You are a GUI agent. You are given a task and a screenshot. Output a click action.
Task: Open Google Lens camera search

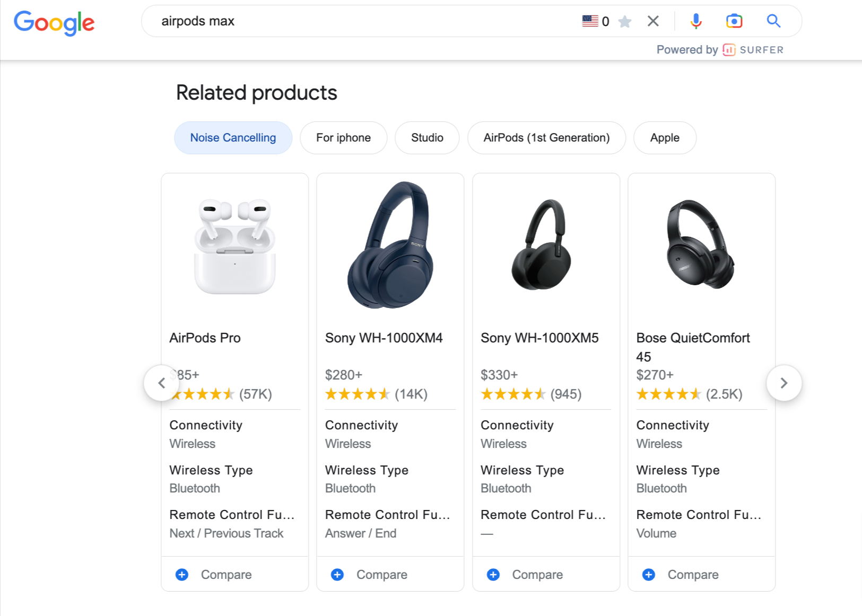(734, 21)
